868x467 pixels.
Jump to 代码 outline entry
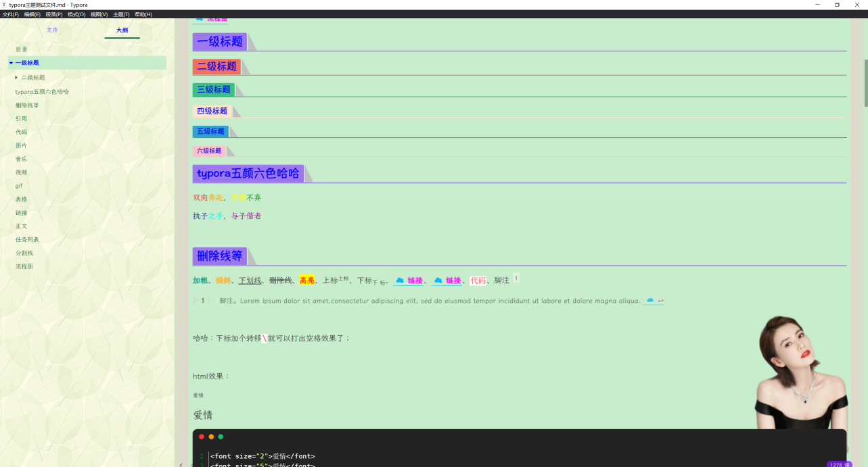22,132
